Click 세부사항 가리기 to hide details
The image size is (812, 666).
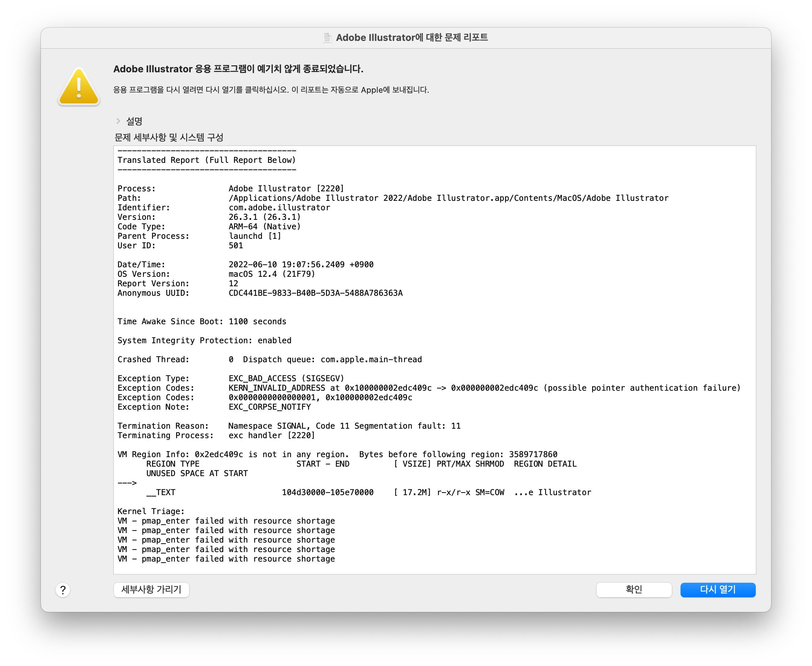point(151,589)
